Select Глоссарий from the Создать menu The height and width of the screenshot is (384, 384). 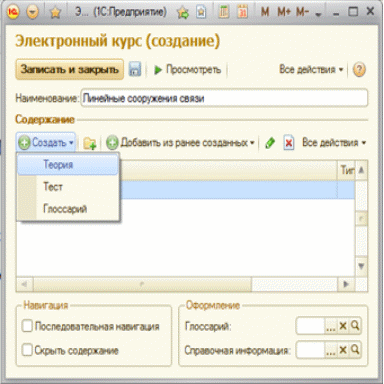click(x=68, y=209)
